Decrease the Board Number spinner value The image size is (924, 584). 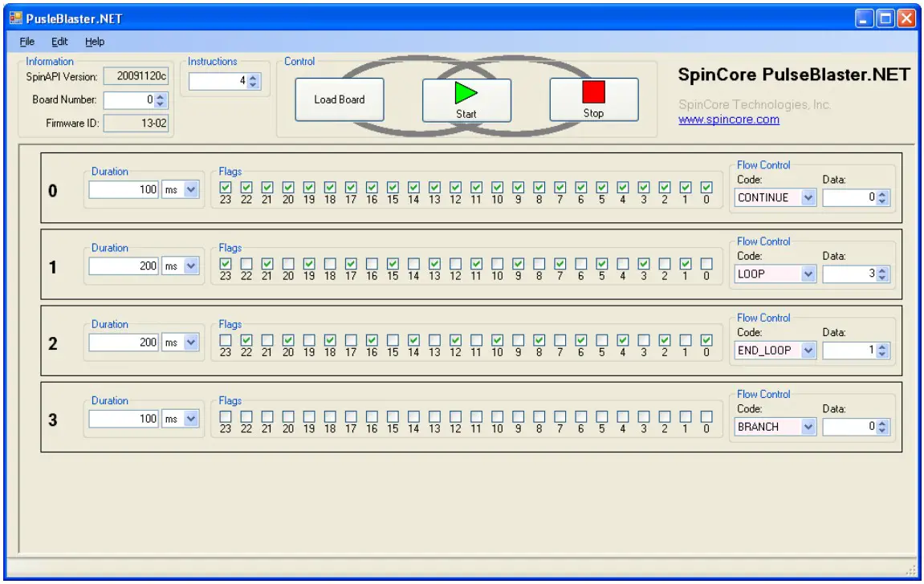[x=159, y=103]
